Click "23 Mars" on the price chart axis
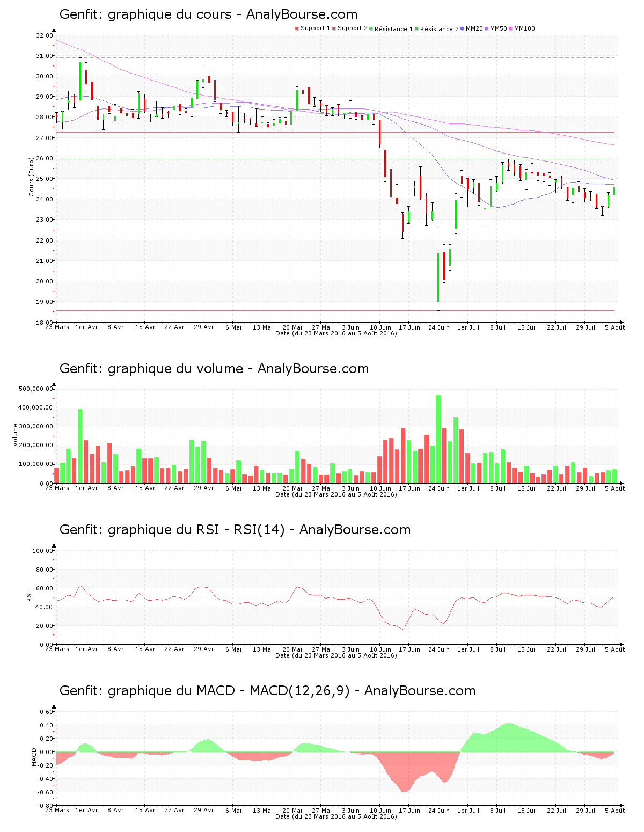Viewport: 644px width, 832px height. click(57, 327)
